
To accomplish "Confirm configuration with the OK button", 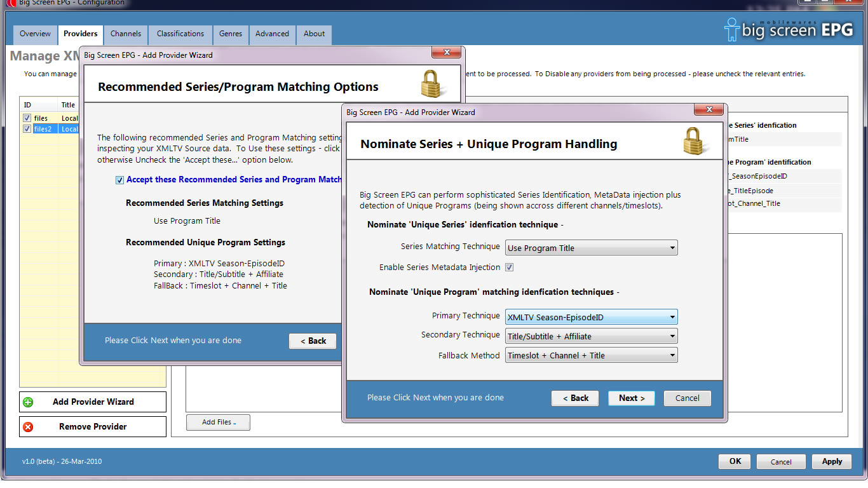I will pyautogui.click(x=735, y=462).
